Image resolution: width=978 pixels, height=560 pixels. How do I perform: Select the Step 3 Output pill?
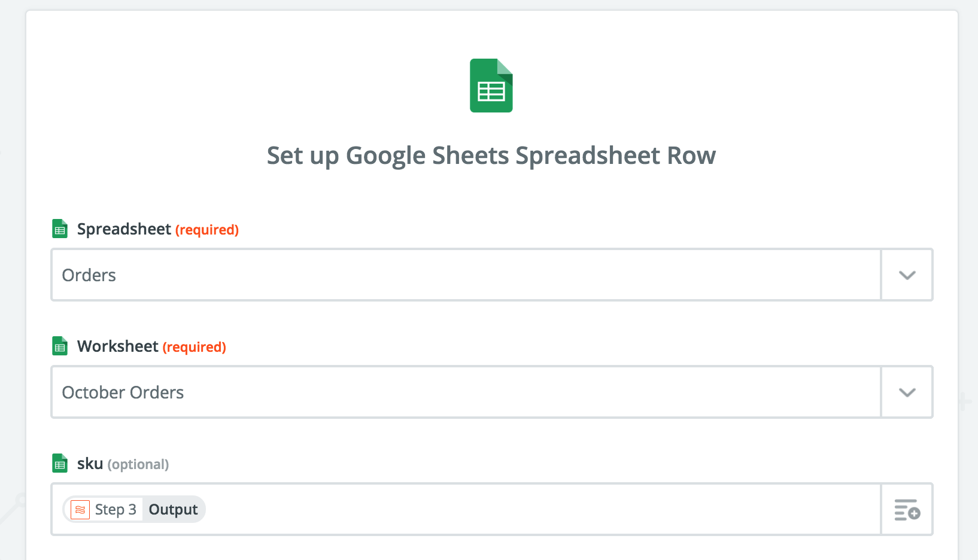(134, 510)
